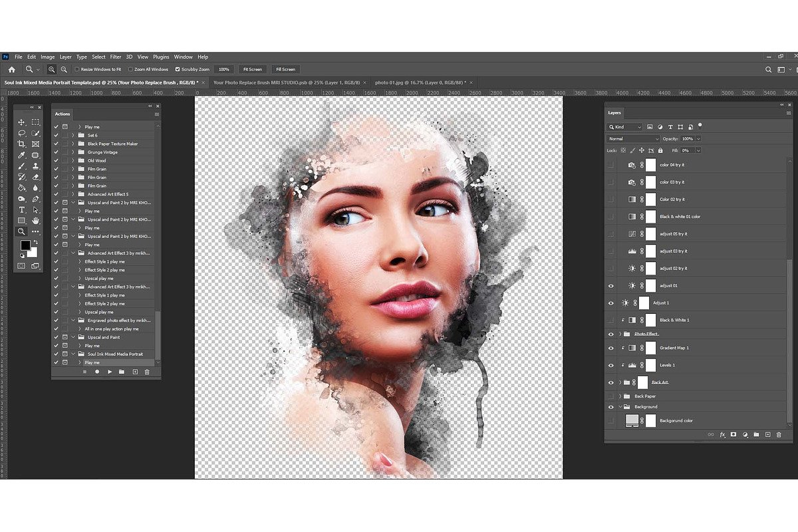798x532 pixels.
Task: Create a new adjustment layer from the Layers footer
Action: tap(745, 434)
